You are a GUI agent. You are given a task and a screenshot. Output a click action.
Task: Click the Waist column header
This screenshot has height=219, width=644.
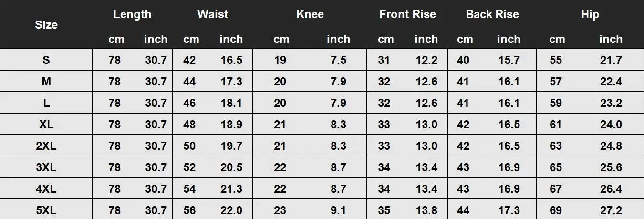(213, 14)
